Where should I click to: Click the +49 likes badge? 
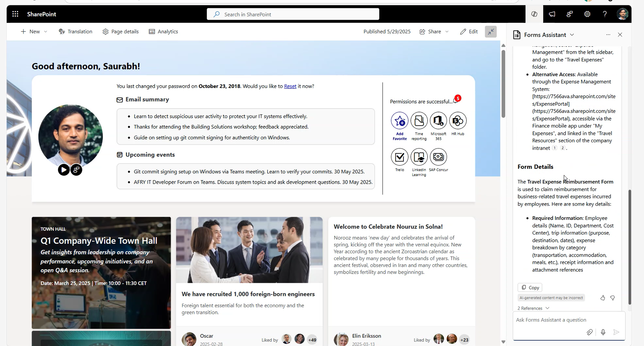click(x=312, y=340)
